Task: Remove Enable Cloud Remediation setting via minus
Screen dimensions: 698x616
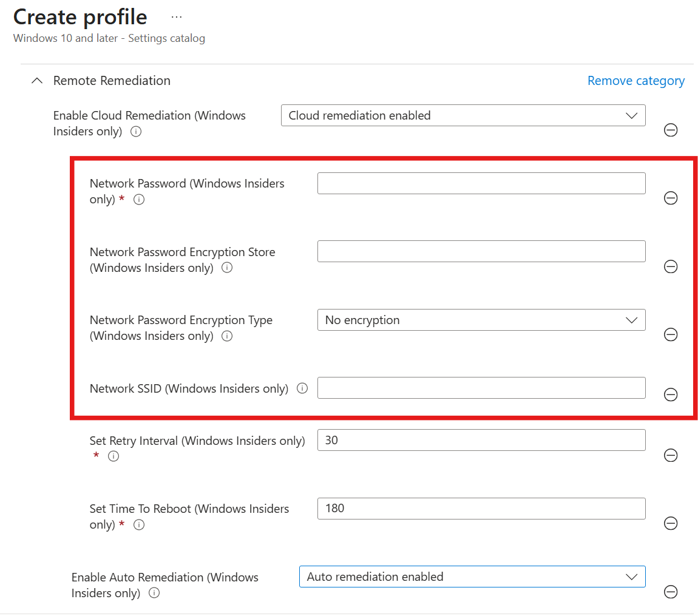Action: click(x=671, y=130)
